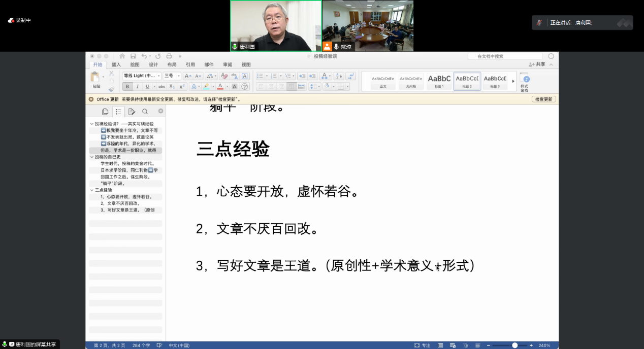Apply the 无间隔 style
This screenshot has height=349, width=644.
[411, 81]
